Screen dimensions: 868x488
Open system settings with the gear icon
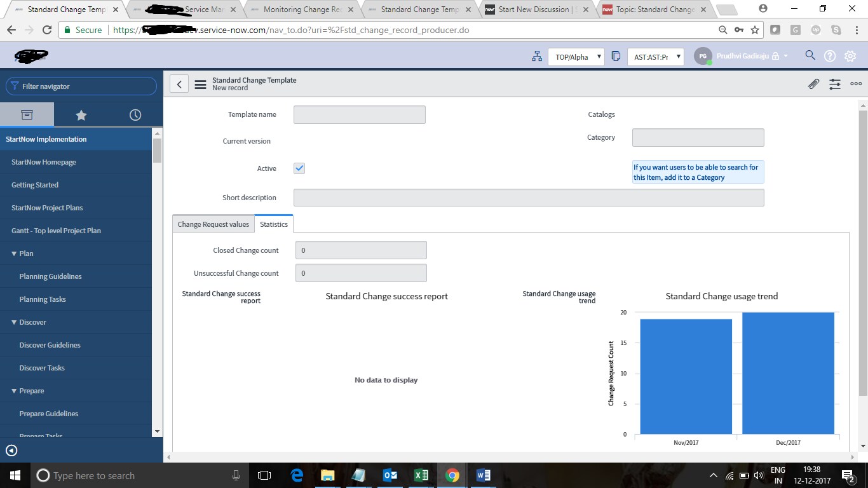pos(850,56)
